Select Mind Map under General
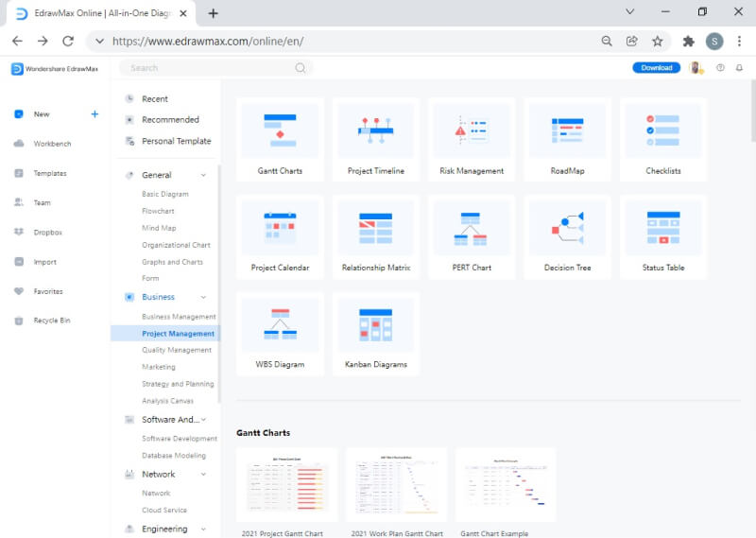Viewport: 756px width, 538px height. (159, 228)
